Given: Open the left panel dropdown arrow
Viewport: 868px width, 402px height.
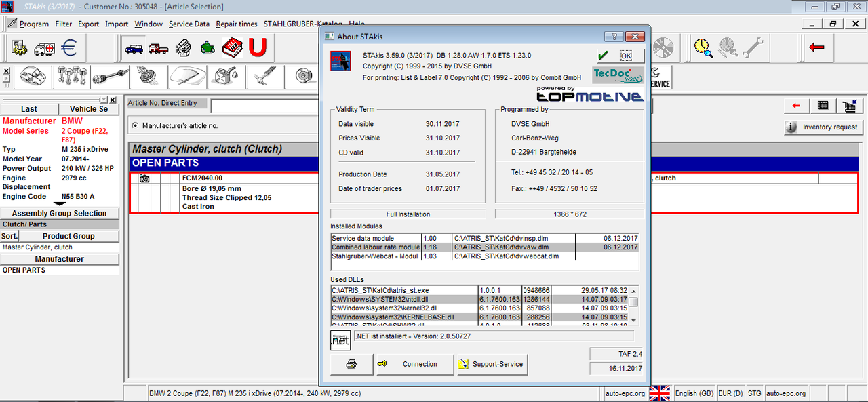Looking at the screenshot, I should (x=104, y=100).
